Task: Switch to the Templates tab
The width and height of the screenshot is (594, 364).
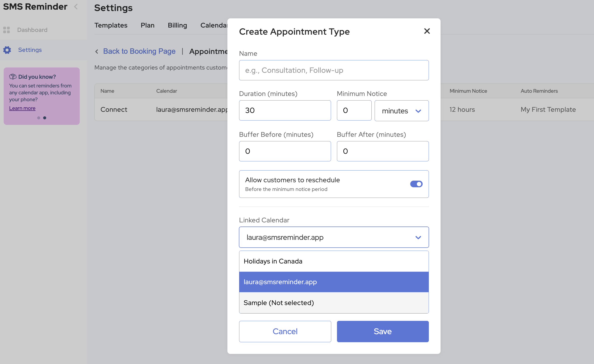Action: coord(111,25)
